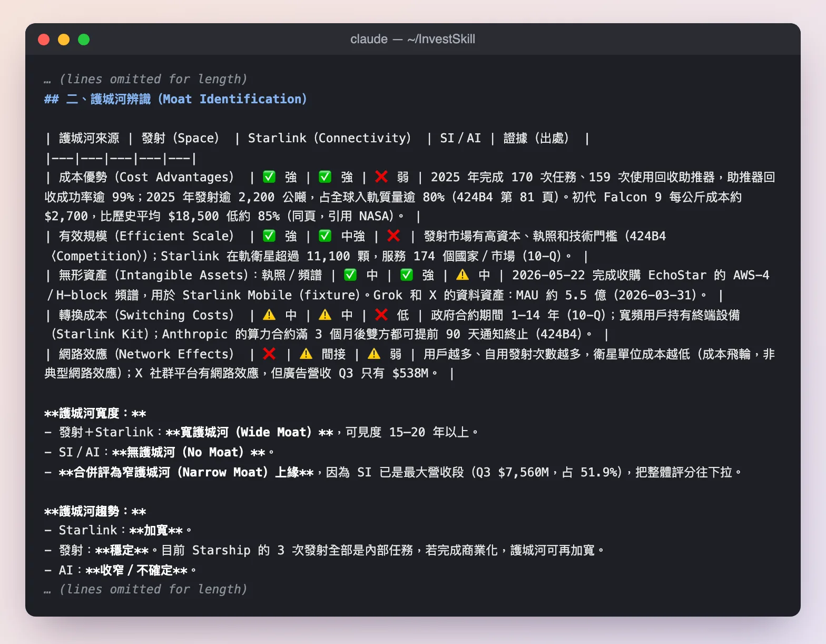The width and height of the screenshot is (826, 644).
Task: Click the bold heading '護城河寬度'
Action: pos(89,413)
